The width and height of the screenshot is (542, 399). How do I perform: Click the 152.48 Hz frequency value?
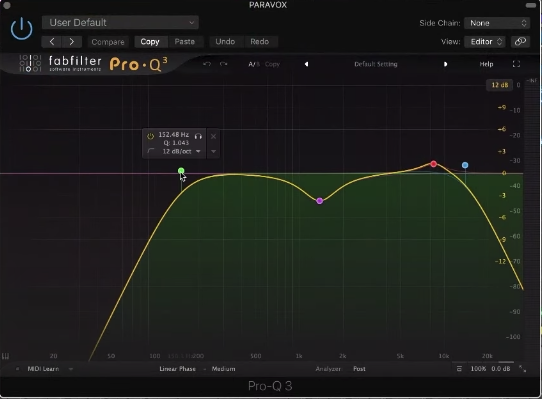pos(174,134)
